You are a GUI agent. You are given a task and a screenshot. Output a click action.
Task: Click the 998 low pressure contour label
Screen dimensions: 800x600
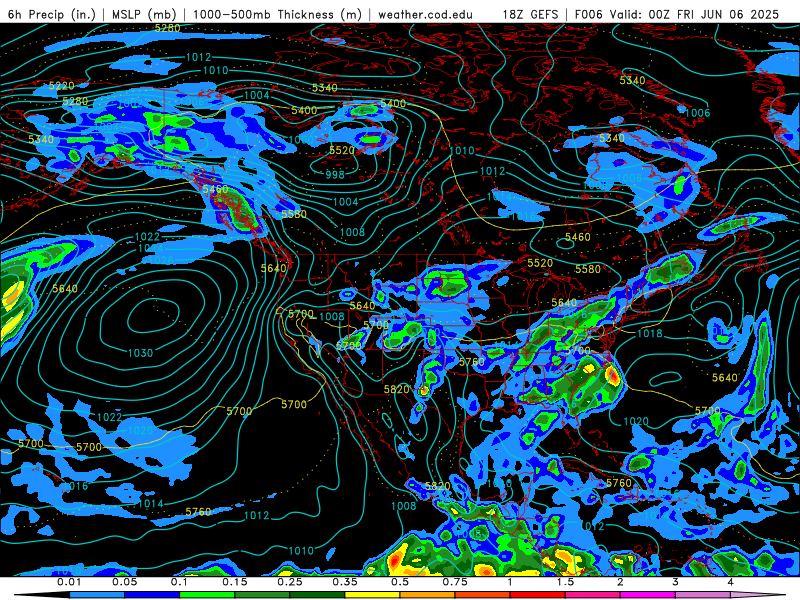pyautogui.click(x=335, y=174)
